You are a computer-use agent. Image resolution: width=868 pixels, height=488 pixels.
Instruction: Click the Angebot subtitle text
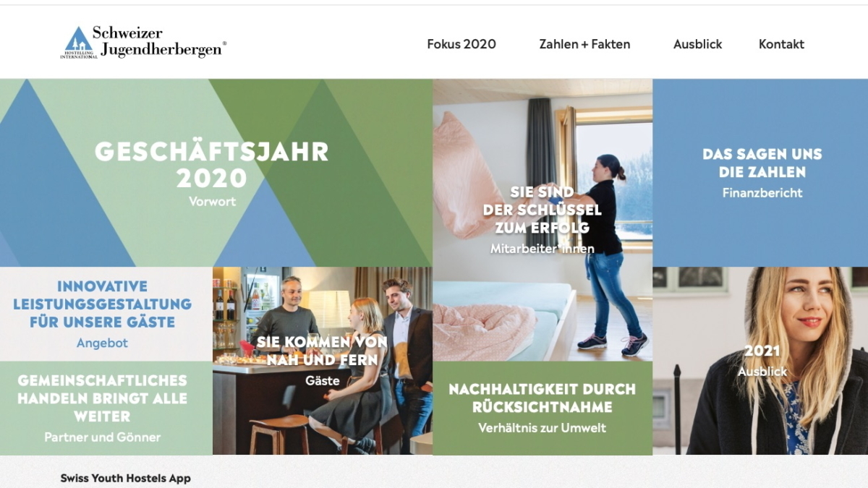[102, 343]
